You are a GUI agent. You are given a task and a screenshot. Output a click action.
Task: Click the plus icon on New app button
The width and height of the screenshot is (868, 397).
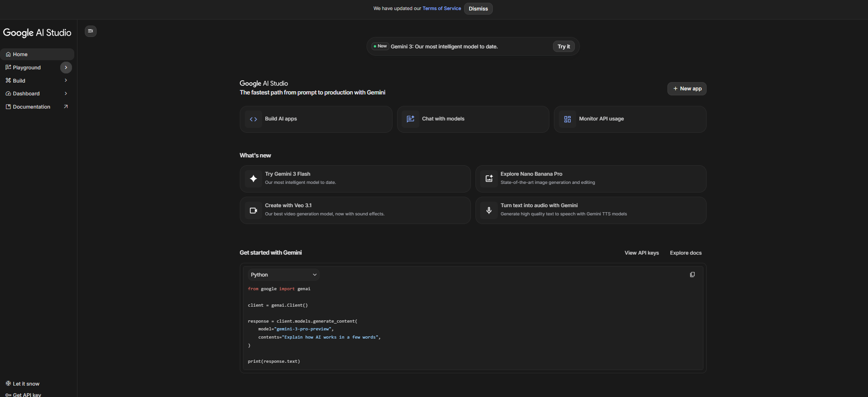[x=675, y=89]
